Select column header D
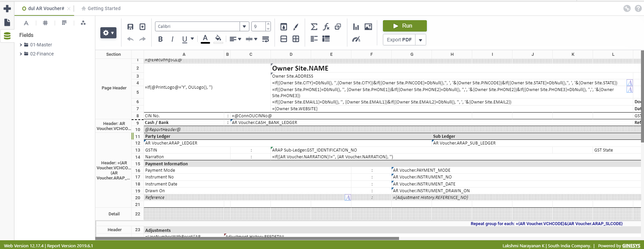 [291, 54]
